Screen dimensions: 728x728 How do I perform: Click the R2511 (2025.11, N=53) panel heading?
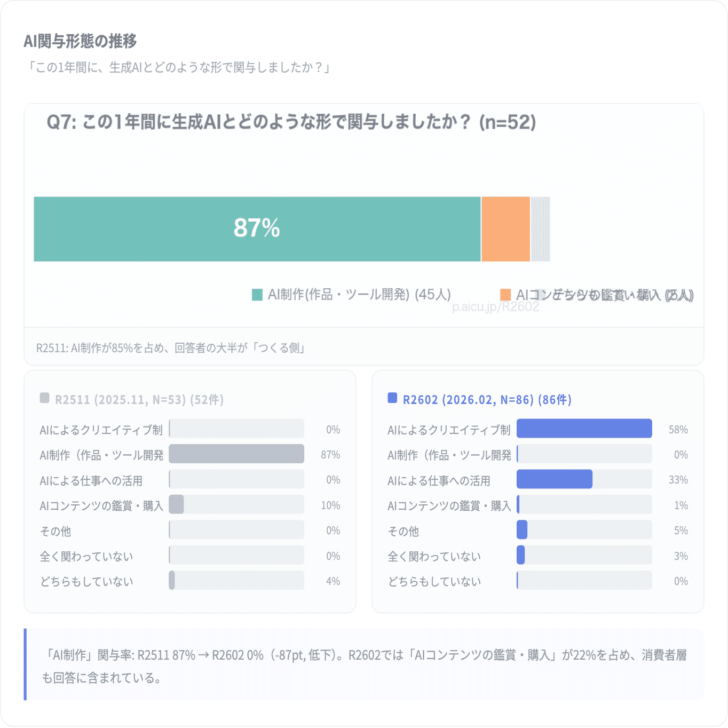[139, 400]
